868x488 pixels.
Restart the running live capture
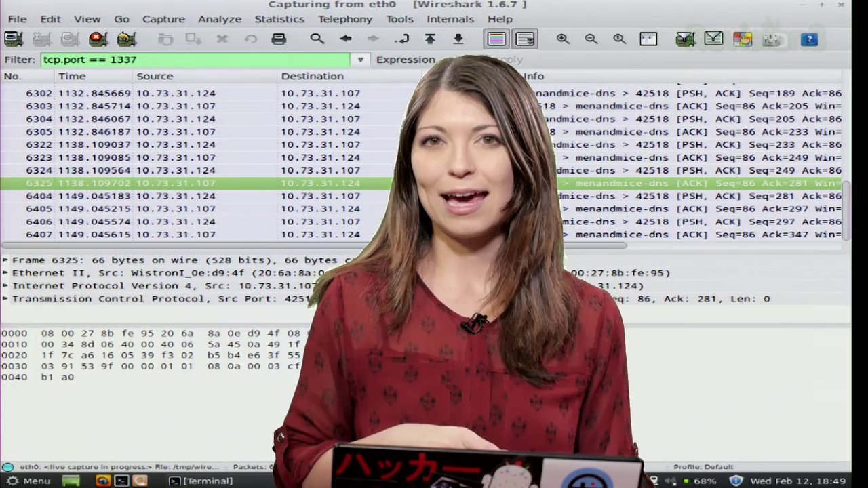click(127, 39)
